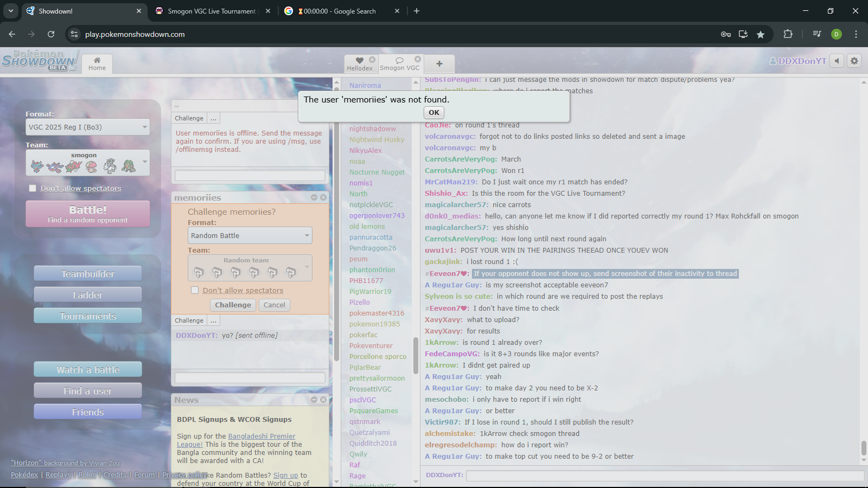Click Eeveon7's name in highlighted chat message
This screenshot has height=488, width=868.
pos(448,274)
